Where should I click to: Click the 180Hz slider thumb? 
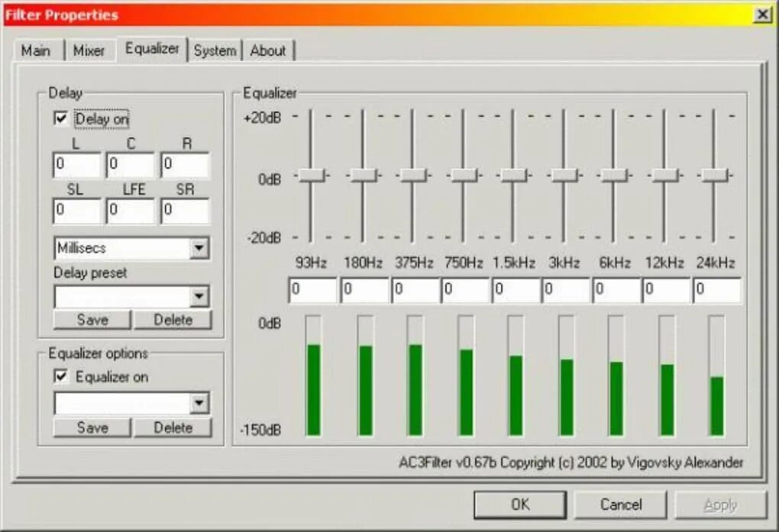point(364,176)
